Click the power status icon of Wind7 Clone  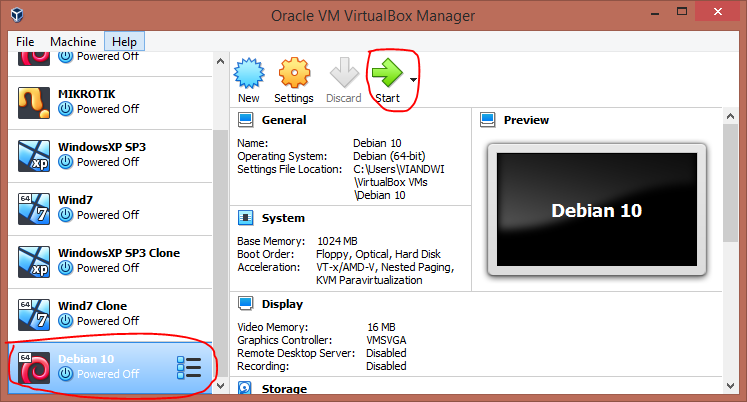coord(66,321)
